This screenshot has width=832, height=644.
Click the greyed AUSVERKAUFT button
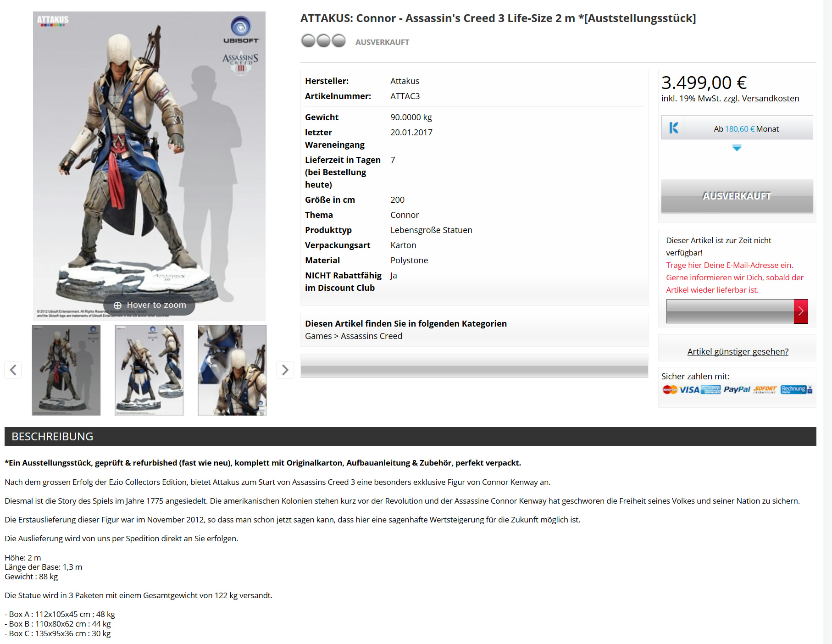[x=737, y=196]
